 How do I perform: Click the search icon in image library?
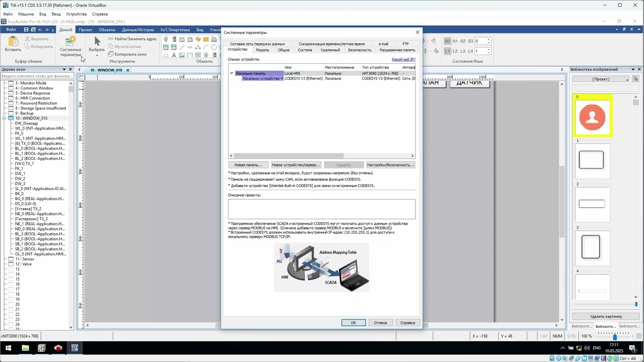(636, 79)
